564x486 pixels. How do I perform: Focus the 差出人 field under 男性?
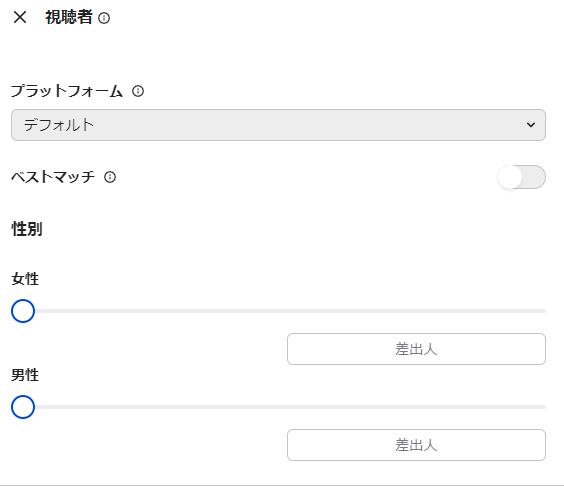(x=416, y=445)
